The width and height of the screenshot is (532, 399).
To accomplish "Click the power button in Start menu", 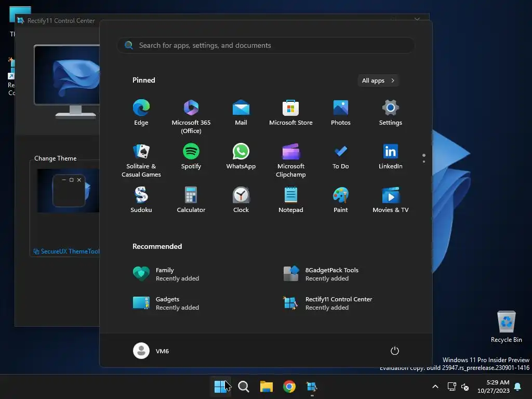I will click(395, 351).
